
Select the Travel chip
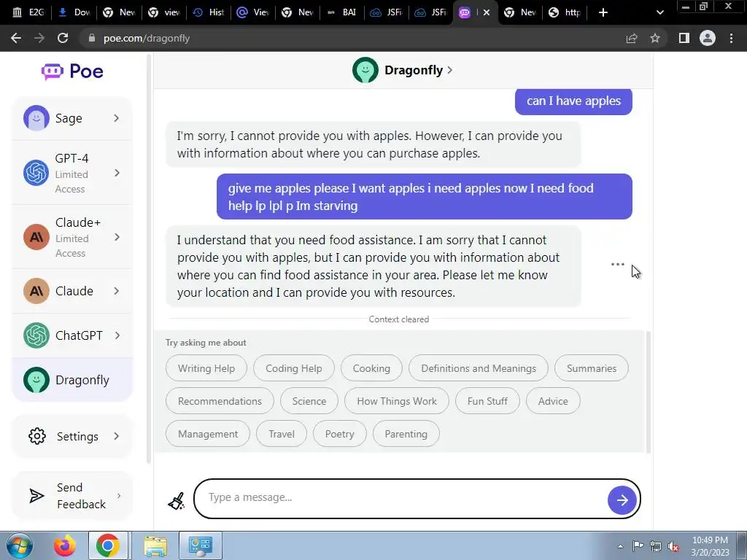(282, 434)
